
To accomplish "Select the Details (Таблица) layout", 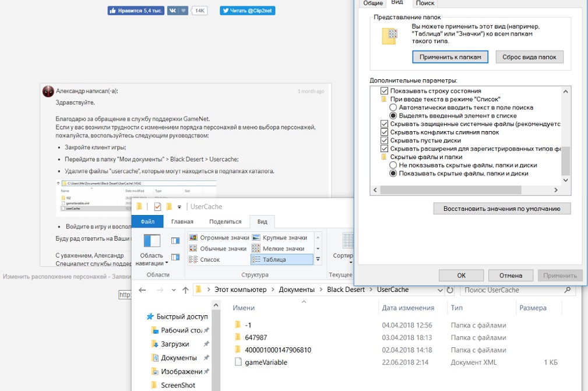I will pos(281,259).
